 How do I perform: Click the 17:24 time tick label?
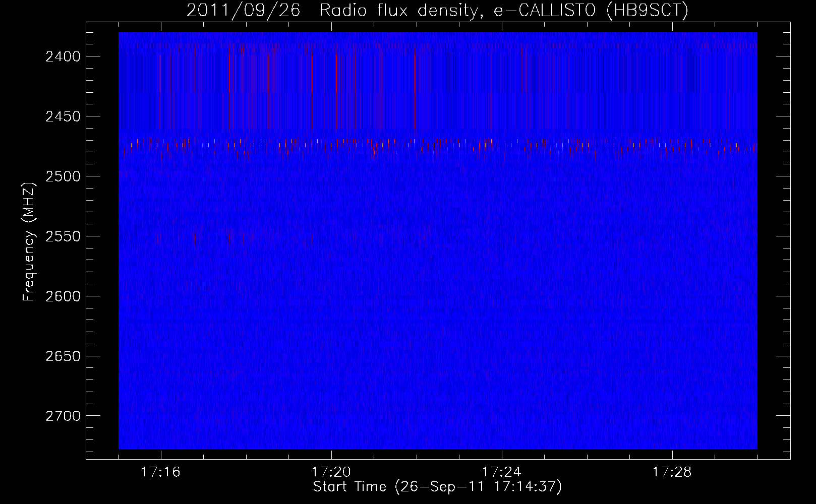502,472
